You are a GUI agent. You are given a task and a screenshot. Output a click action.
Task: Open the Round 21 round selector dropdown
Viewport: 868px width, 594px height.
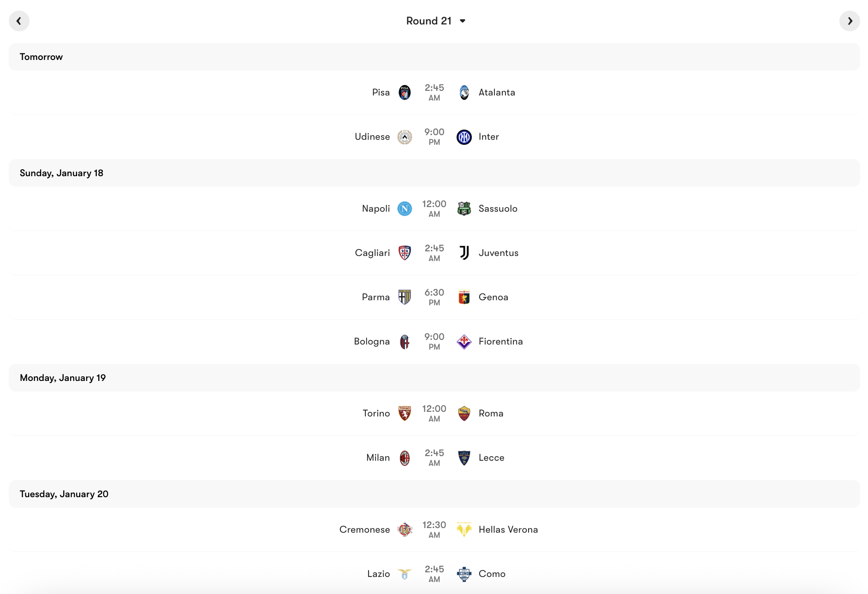436,21
